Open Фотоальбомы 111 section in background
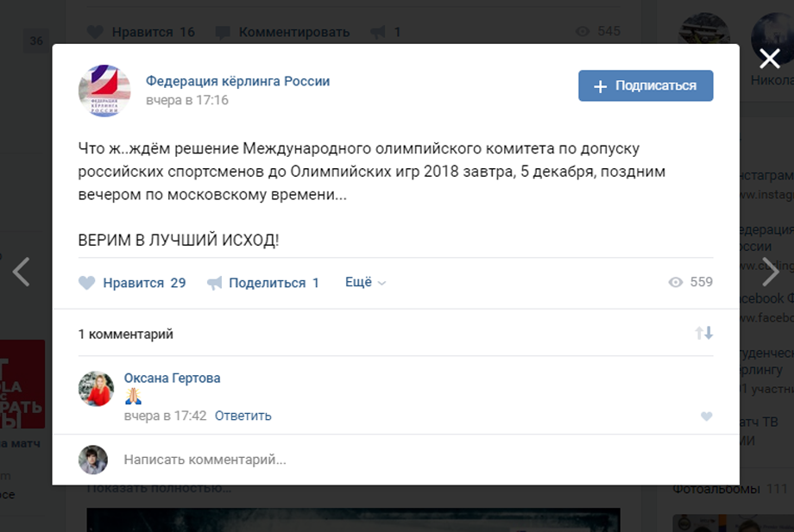Screen dimensions: 794x532 coord(729,489)
